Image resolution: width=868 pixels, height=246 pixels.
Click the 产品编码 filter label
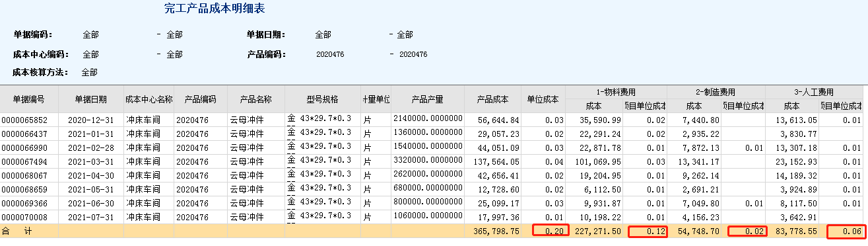click(266, 54)
